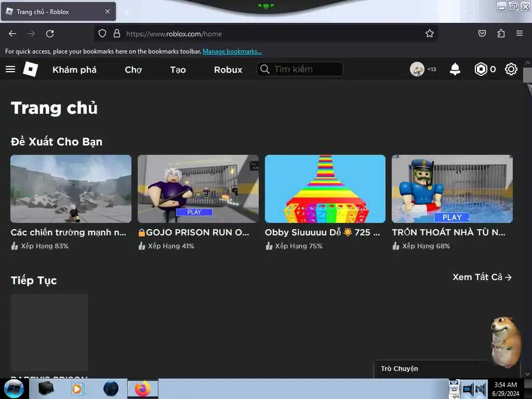
Task: Click the tray network monitor icon
Action: pyautogui.click(x=468, y=389)
